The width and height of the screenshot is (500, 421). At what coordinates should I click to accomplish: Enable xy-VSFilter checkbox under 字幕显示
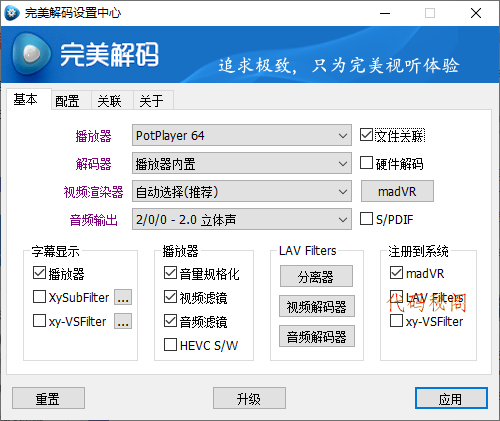[39, 321]
